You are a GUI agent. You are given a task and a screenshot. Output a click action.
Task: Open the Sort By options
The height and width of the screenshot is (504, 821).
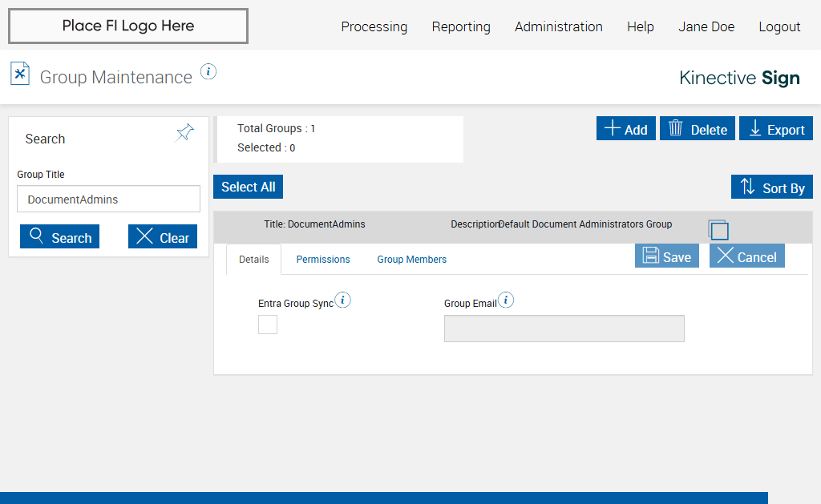(x=772, y=187)
